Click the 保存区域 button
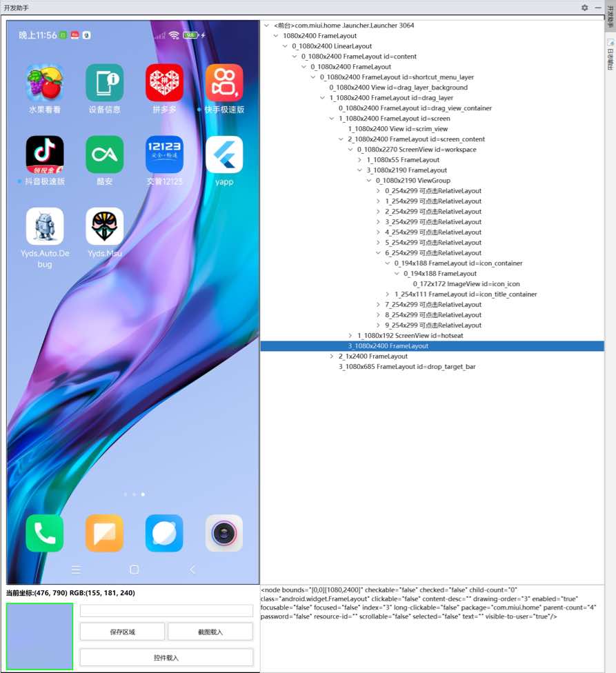Screen dimensions: 616x673 point(122,632)
